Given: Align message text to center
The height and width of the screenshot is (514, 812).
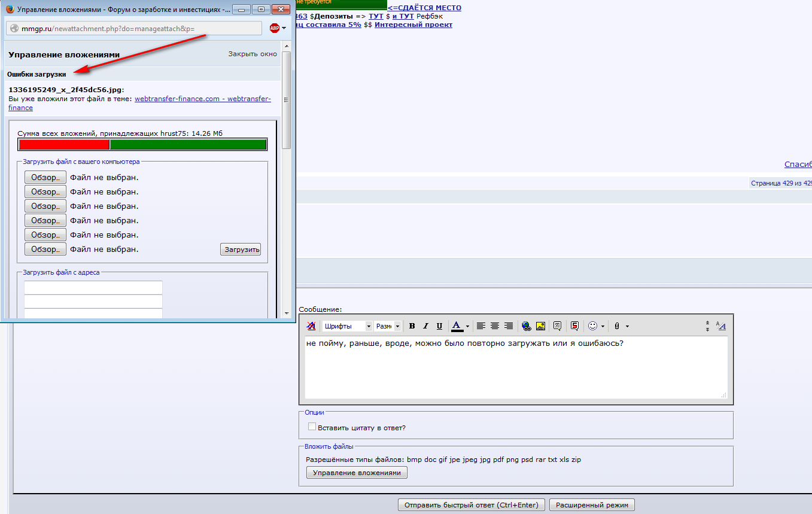Looking at the screenshot, I should pos(495,326).
